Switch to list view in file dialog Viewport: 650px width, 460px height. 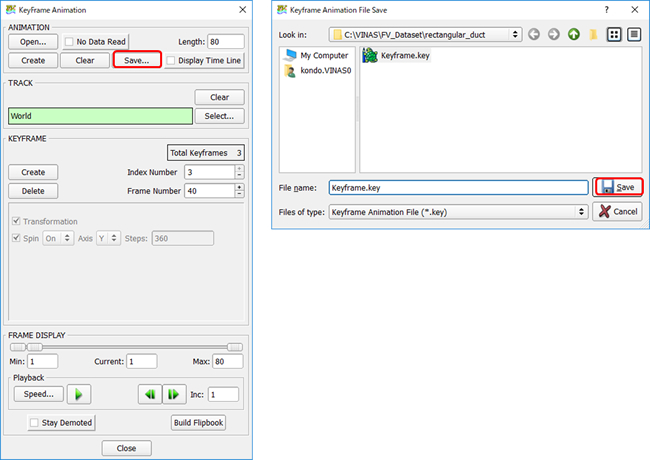(614, 35)
